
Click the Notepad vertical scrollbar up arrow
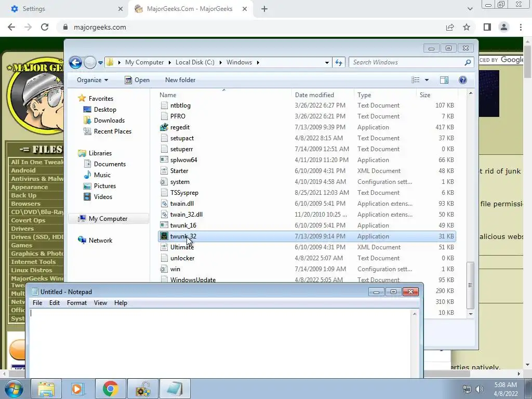(x=415, y=314)
